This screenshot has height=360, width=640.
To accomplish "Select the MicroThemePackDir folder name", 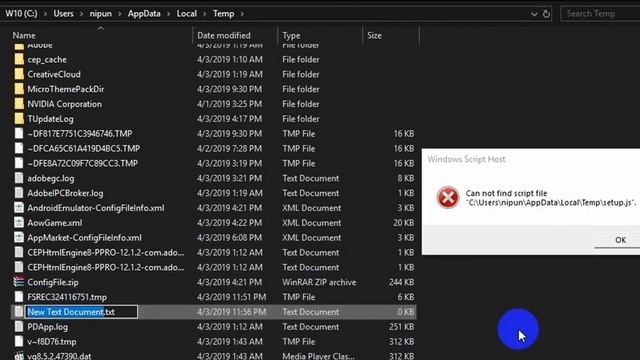I will pyautogui.click(x=66, y=89).
